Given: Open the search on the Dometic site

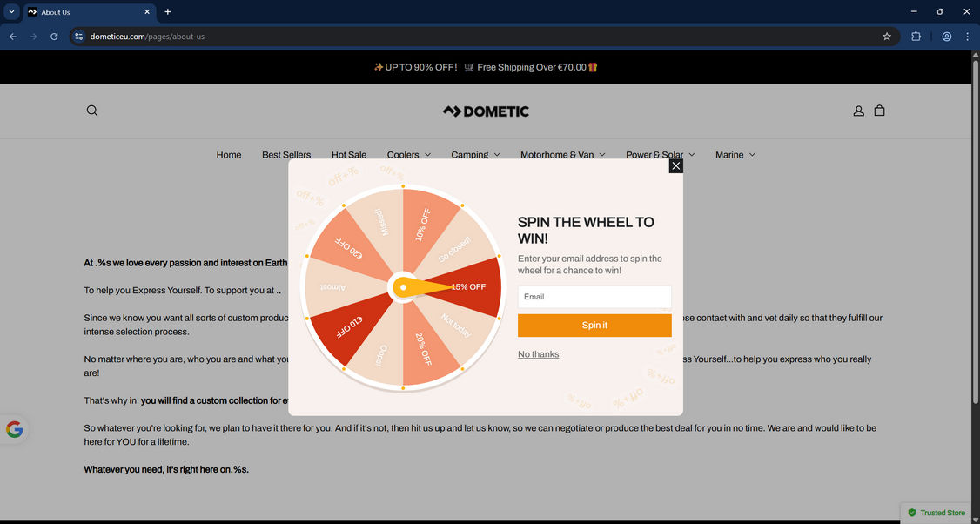Looking at the screenshot, I should coord(91,111).
